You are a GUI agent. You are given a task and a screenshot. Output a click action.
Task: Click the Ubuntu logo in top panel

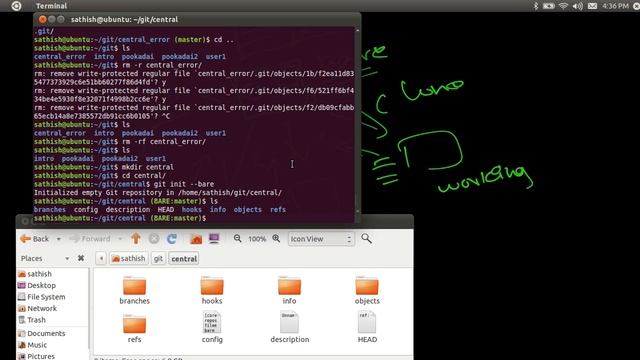tap(16, 6)
